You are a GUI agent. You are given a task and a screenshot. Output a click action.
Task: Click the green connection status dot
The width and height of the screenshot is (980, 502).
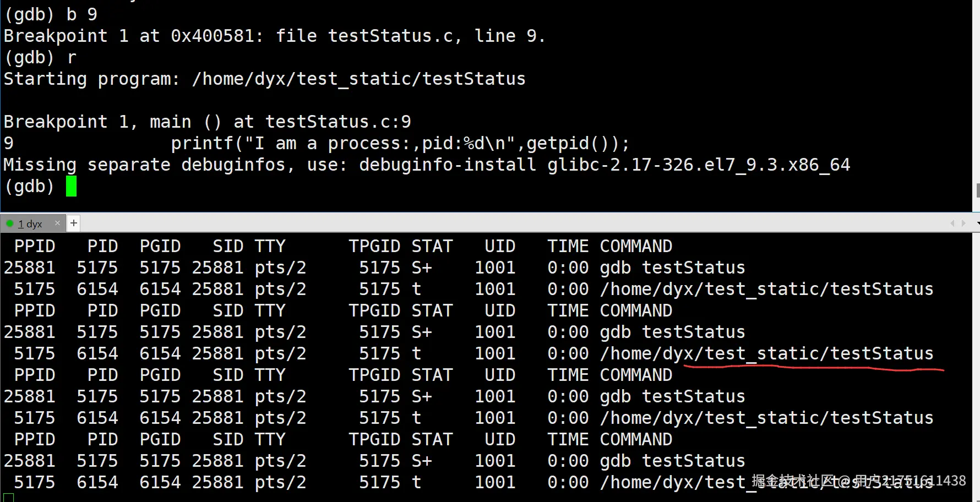click(9, 223)
